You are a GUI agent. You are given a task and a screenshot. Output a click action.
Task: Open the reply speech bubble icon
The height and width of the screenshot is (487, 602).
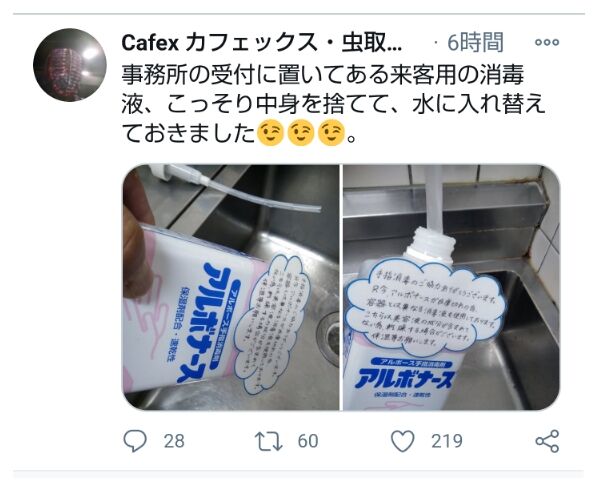tap(135, 441)
